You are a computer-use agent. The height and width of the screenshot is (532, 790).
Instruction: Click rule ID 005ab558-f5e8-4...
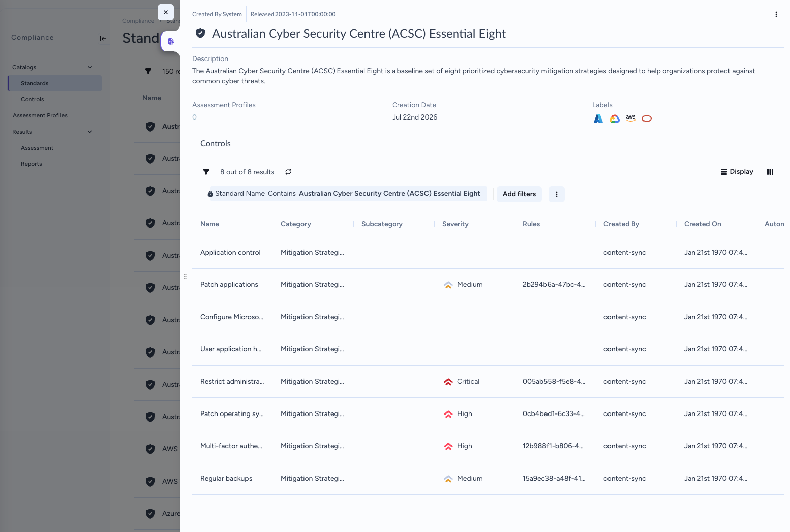tap(554, 382)
